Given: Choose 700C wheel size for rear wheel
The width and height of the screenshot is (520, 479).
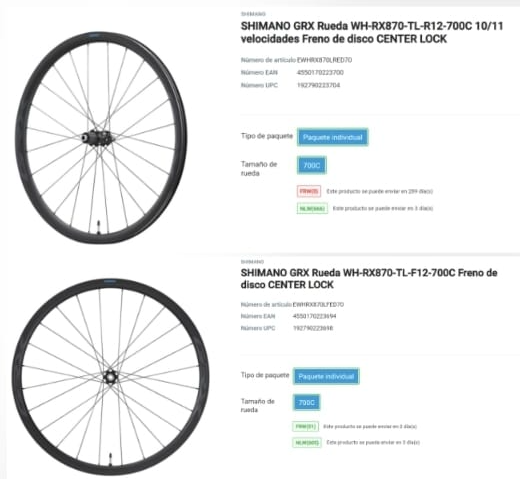Looking at the screenshot, I should tap(312, 165).
